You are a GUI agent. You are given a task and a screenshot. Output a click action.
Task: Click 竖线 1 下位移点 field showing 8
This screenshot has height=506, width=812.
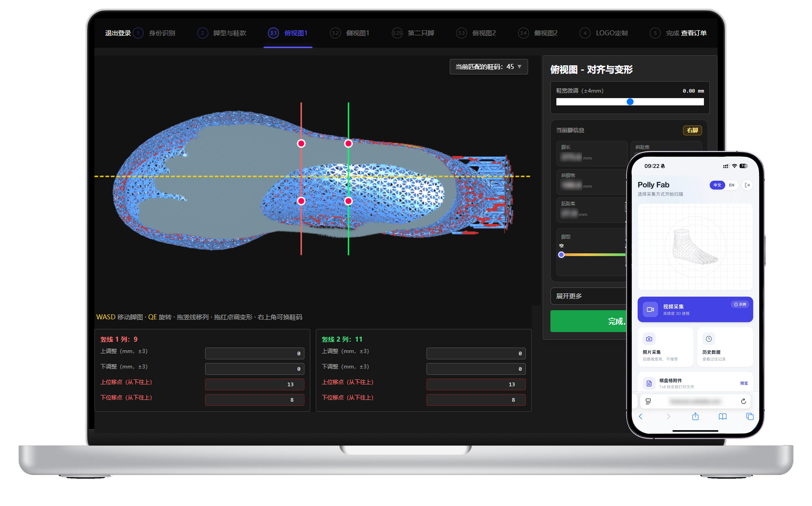point(255,400)
